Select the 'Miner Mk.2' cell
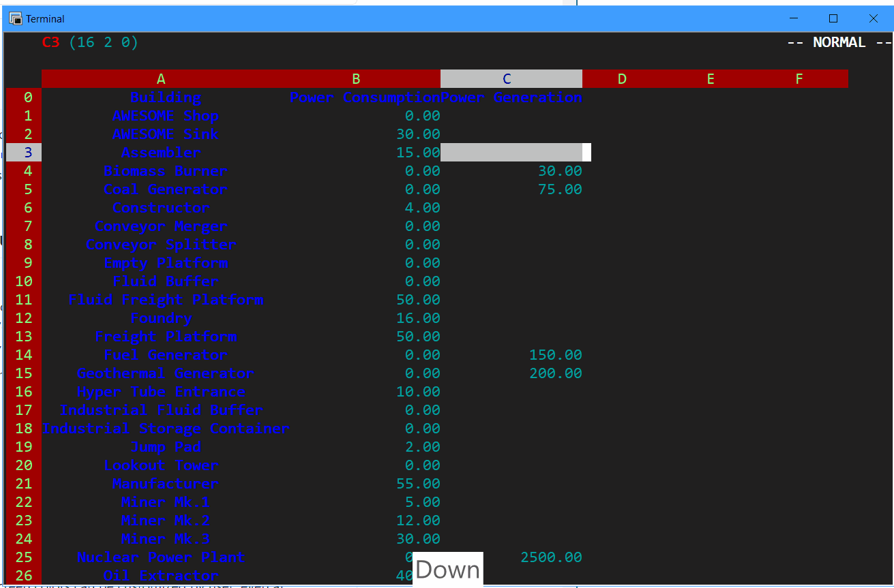The height and width of the screenshot is (588, 894). pyautogui.click(x=166, y=521)
